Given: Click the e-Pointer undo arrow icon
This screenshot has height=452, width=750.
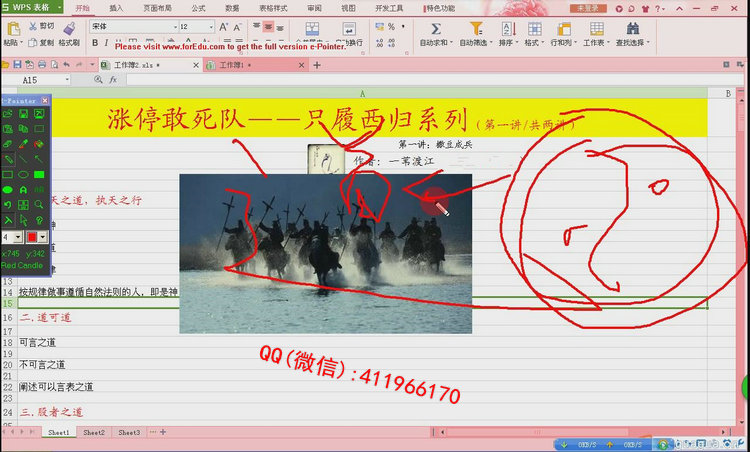Looking at the screenshot, I should [x=8, y=205].
